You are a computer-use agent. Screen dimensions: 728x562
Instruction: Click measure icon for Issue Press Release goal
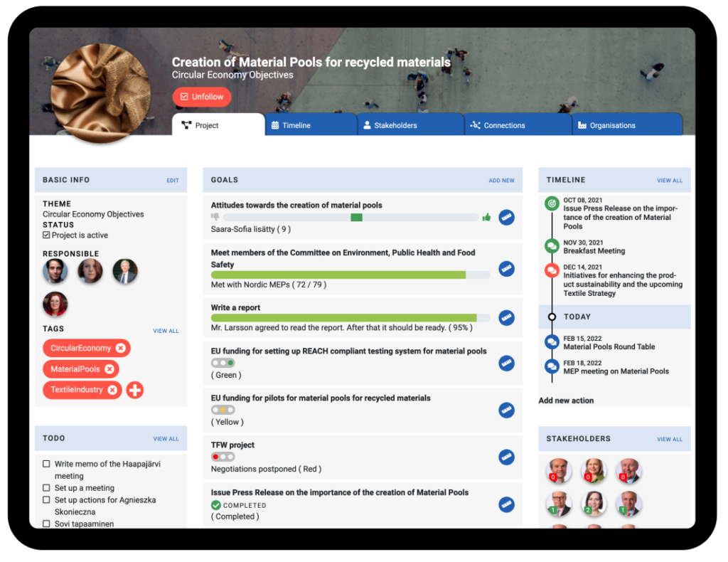[x=506, y=504]
